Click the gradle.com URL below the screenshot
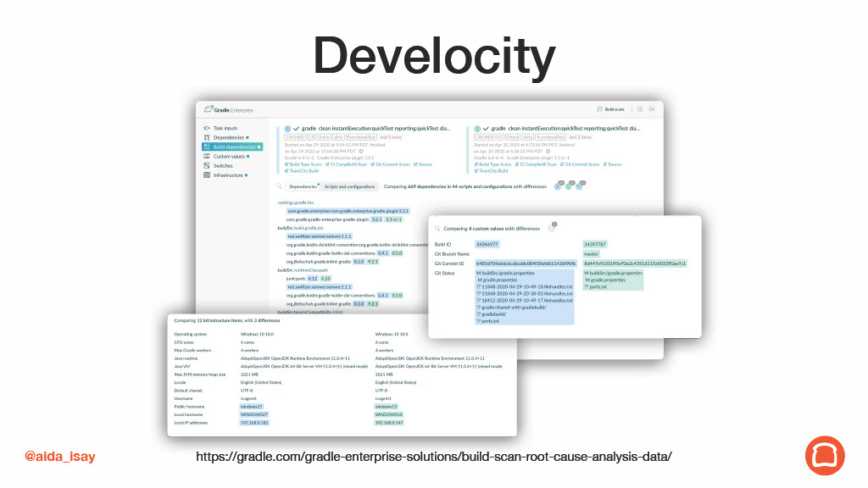This screenshot has width=868, height=488. click(x=433, y=457)
